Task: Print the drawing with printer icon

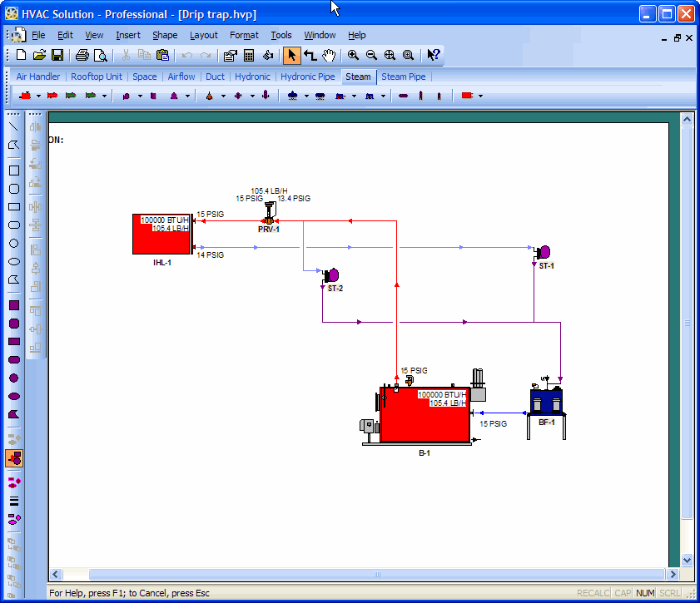Action: point(82,55)
